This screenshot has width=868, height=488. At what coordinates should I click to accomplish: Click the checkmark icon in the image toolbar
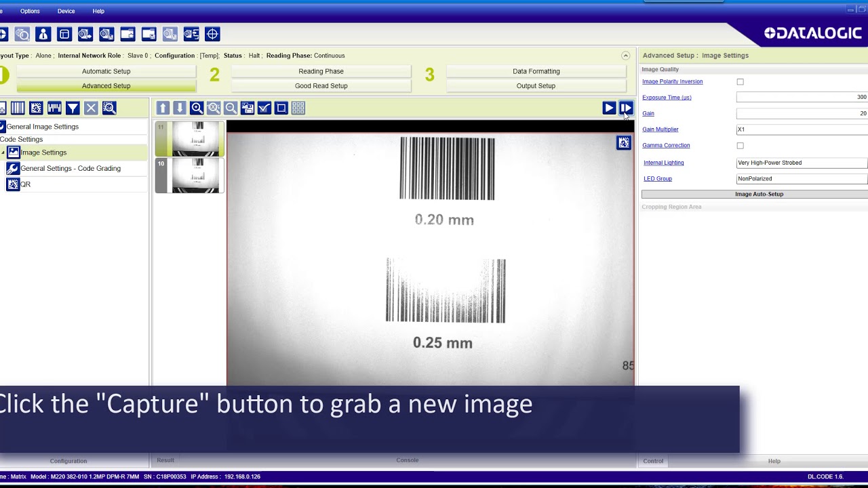pos(264,108)
